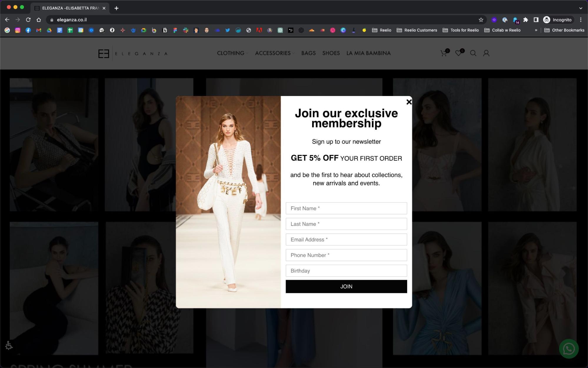Focus the Last Name field

point(346,224)
